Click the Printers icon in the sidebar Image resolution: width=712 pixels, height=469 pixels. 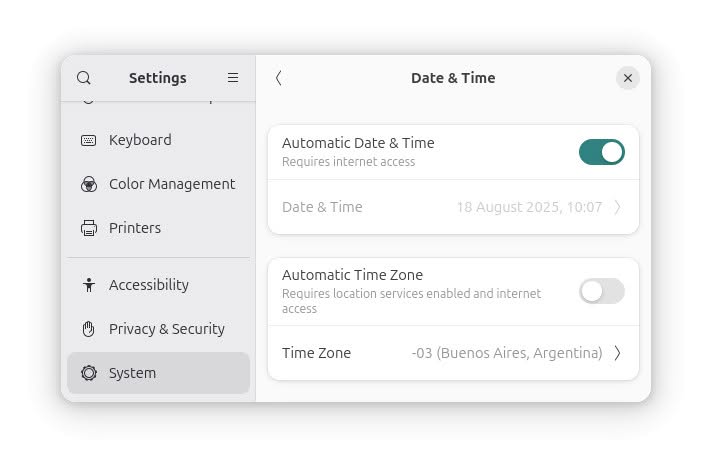89,228
